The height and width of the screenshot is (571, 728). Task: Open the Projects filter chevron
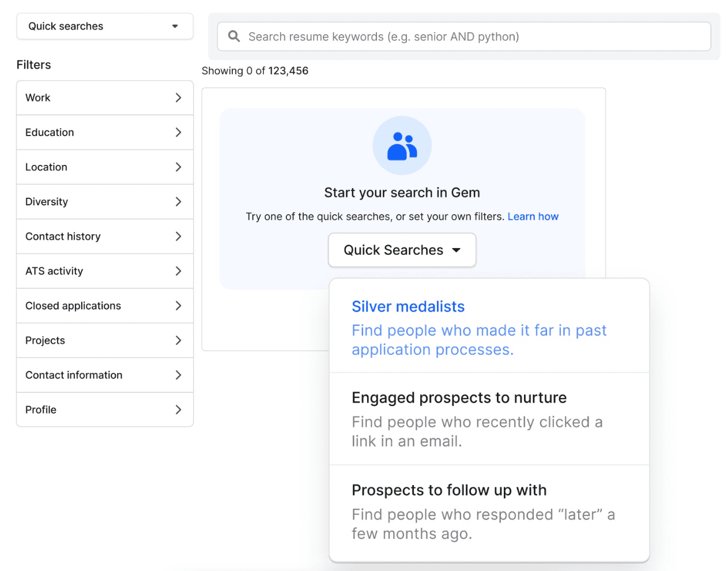click(178, 340)
